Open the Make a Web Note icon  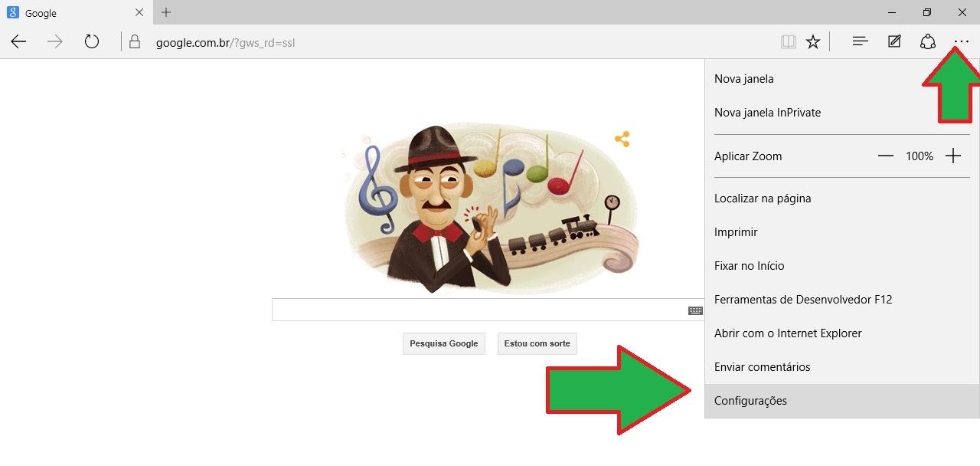pyautogui.click(x=894, y=42)
